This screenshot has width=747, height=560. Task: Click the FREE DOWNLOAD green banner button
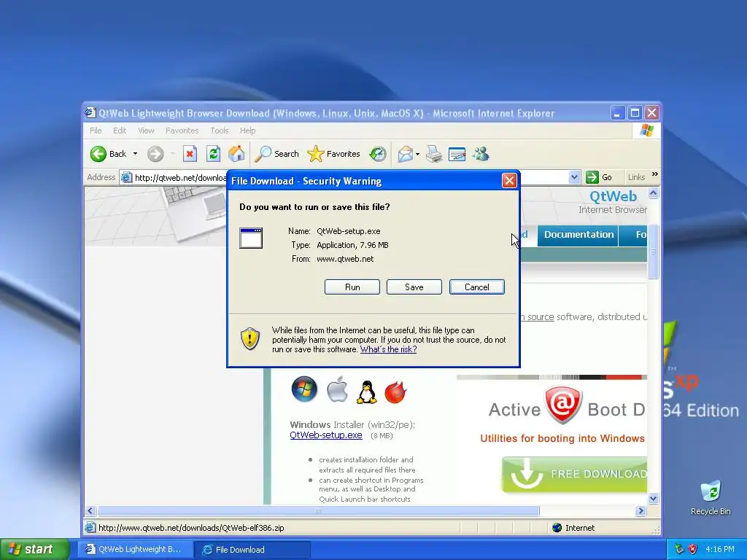coord(575,474)
